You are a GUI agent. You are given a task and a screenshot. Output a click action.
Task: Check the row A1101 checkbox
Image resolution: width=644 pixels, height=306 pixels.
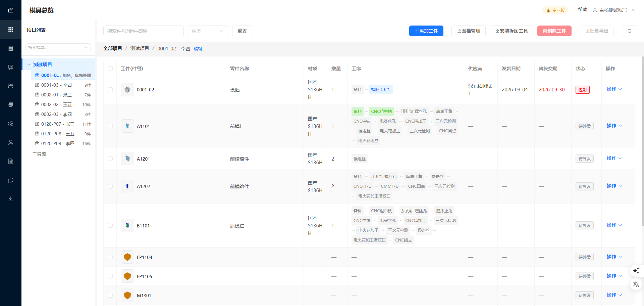[110, 126]
